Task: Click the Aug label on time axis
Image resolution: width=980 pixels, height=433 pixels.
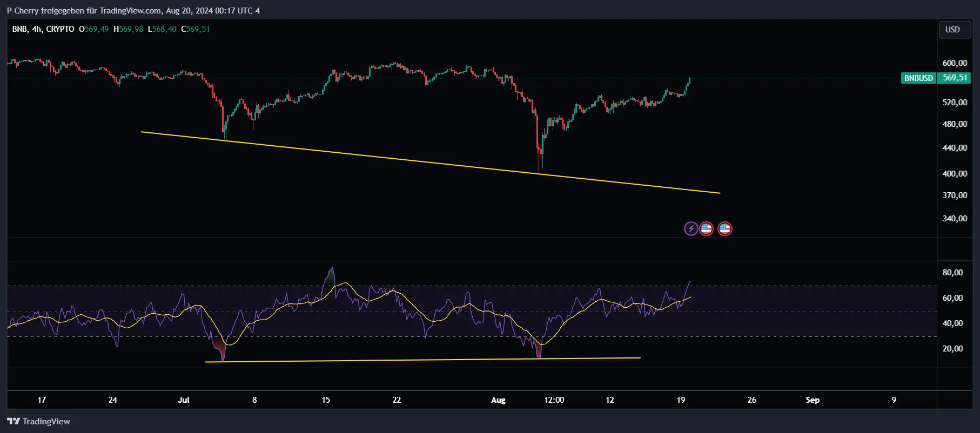Action: pyautogui.click(x=498, y=400)
